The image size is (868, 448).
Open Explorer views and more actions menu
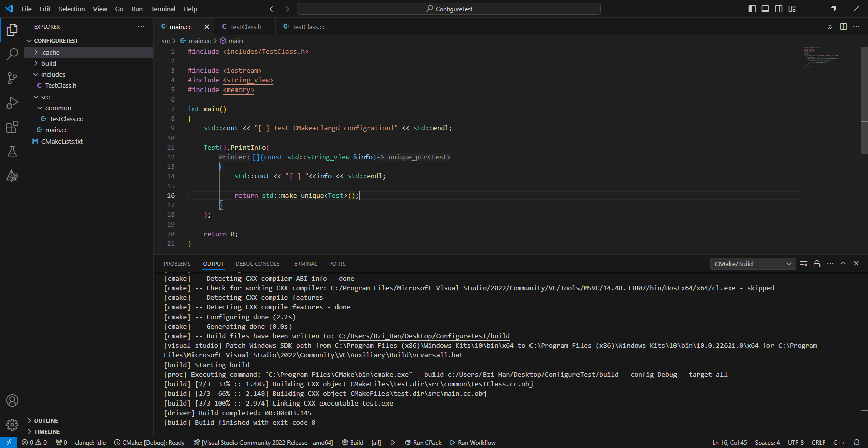pos(141,27)
